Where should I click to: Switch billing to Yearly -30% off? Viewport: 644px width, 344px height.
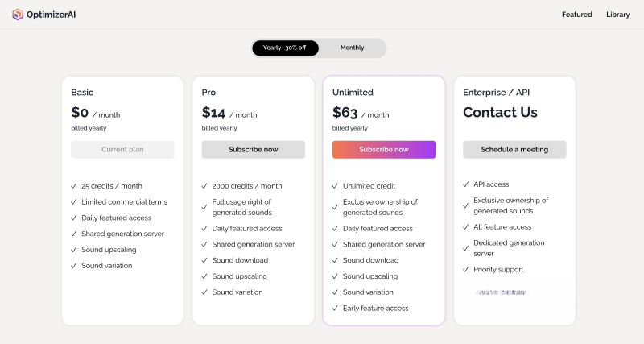285,48
